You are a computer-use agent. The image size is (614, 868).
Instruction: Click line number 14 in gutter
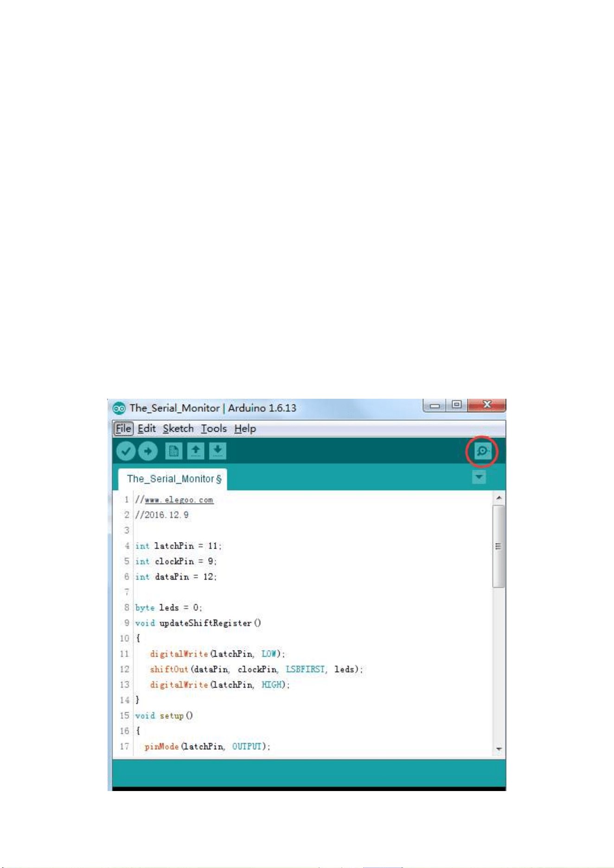pyautogui.click(x=124, y=700)
